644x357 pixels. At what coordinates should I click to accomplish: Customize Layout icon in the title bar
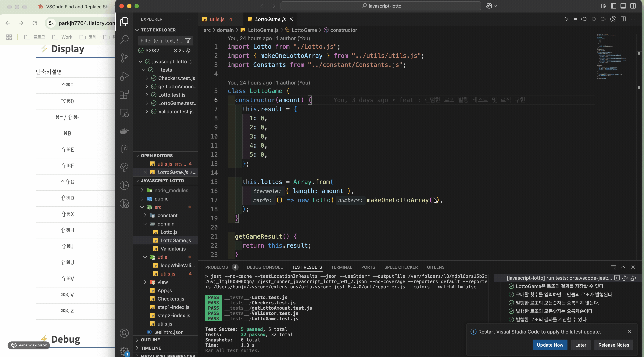click(x=603, y=6)
